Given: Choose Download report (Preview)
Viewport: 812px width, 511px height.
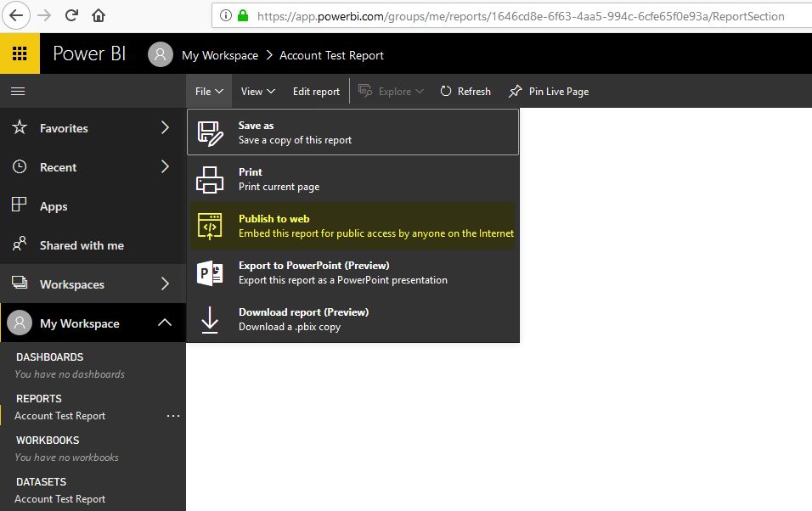Looking at the screenshot, I should [352, 319].
